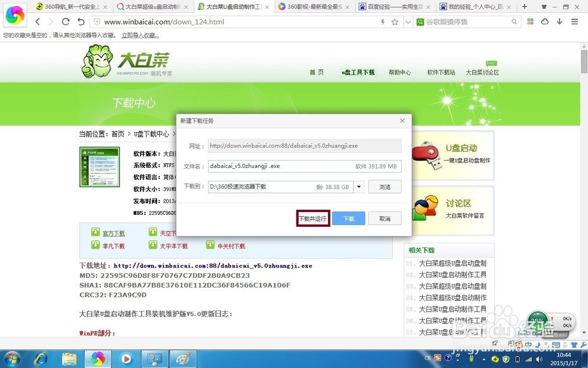Open related download item 04 大白菜超级U盘启动制作
Image resolution: width=588 pixels, height=368 pixels.
coord(452,298)
